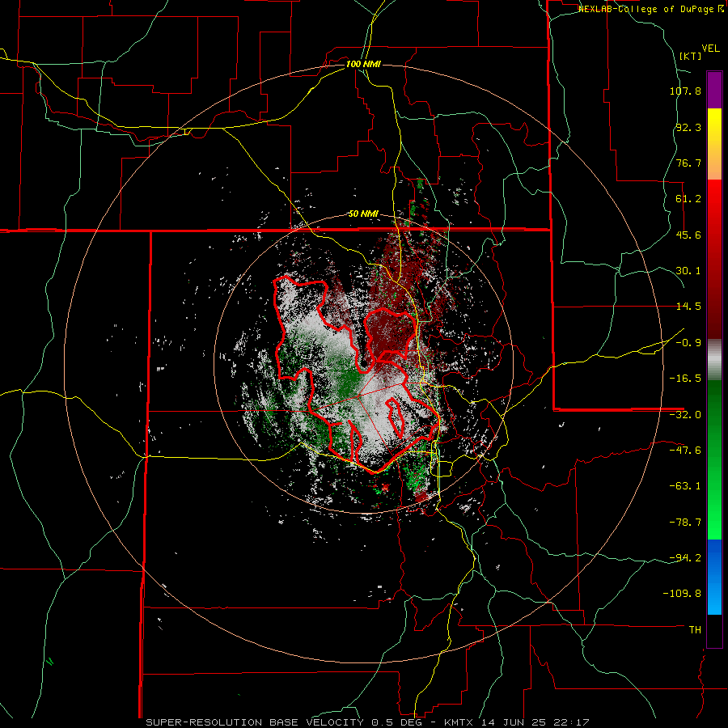728x728 pixels.
Task: Click the TH threshold label in legend
Action: (695, 630)
